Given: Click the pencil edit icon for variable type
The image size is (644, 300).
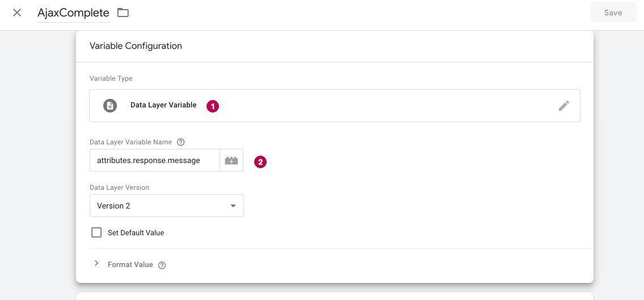Looking at the screenshot, I should pos(563,106).
